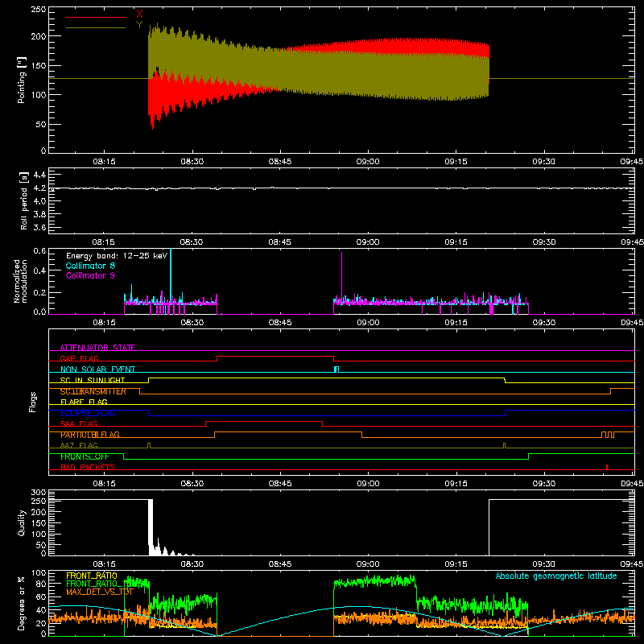Click the '09:00' tick under pointing plot

click(x=368, y=162)
